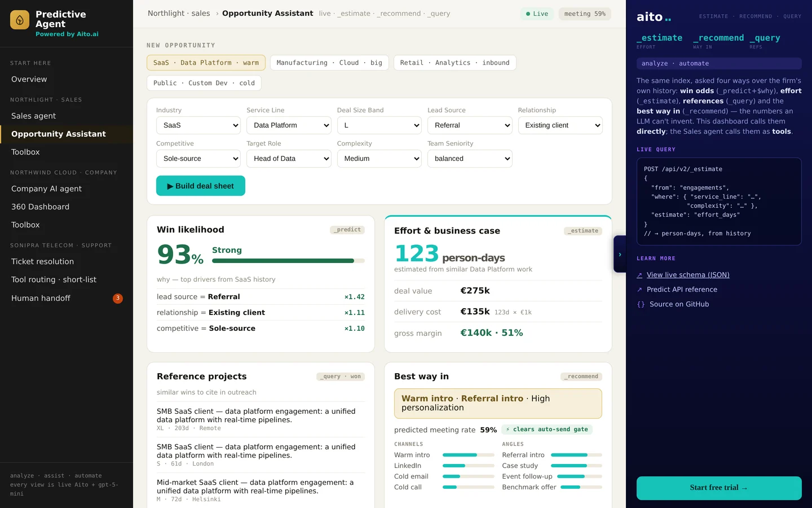The width and height of the screenshot is (812, 508).
Task: Select the Manufacturing Cloud big preset
Action: coord(329,63)
